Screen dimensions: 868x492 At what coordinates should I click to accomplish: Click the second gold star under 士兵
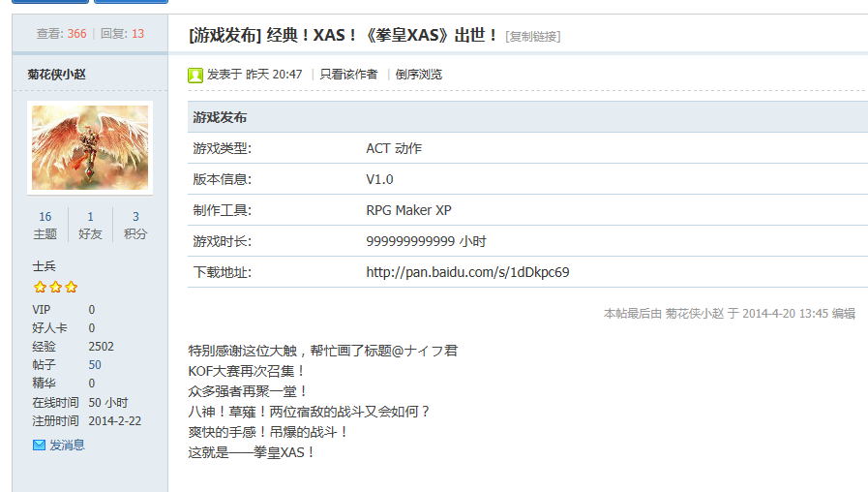pyautogui.click(x=55, y=287)
